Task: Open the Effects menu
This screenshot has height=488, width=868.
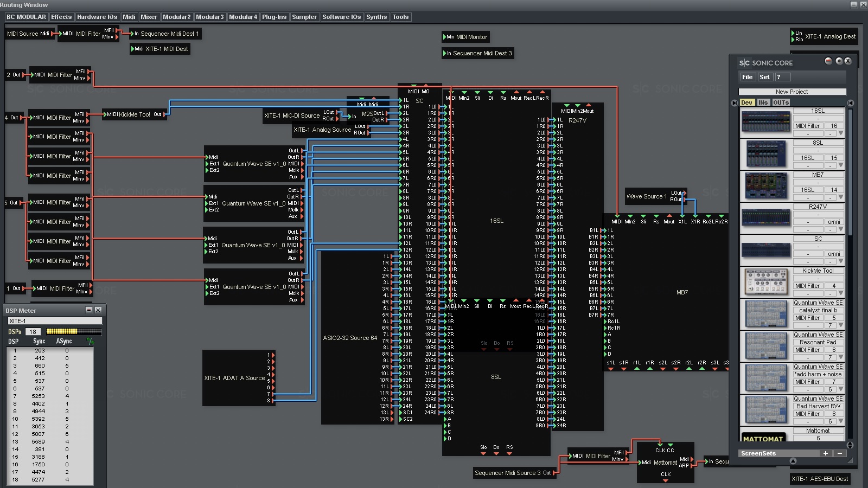Action: click(x=61, y=17)
